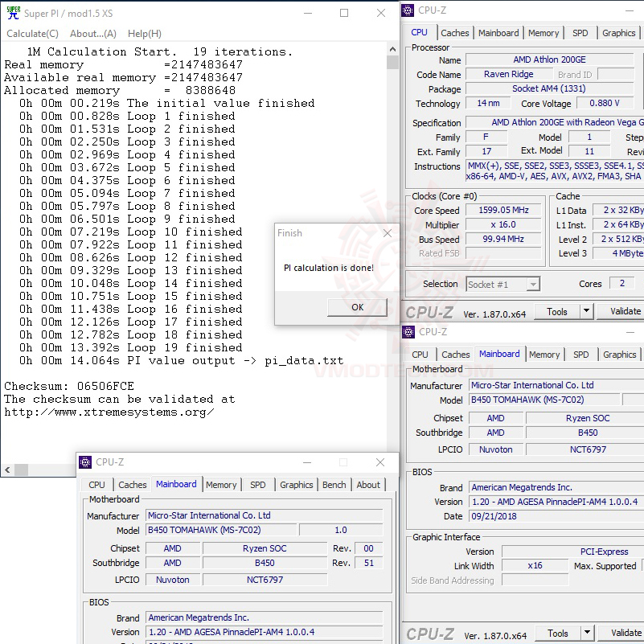644x644 pixels.
Task: Click Validate in lower-right CPU-Z window
Action: (622, 634)
